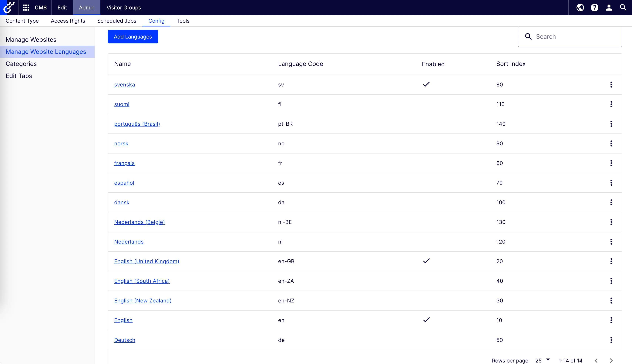Open the español language link
The height and width of the screenshot is (364, 632).
pos(124,183)
